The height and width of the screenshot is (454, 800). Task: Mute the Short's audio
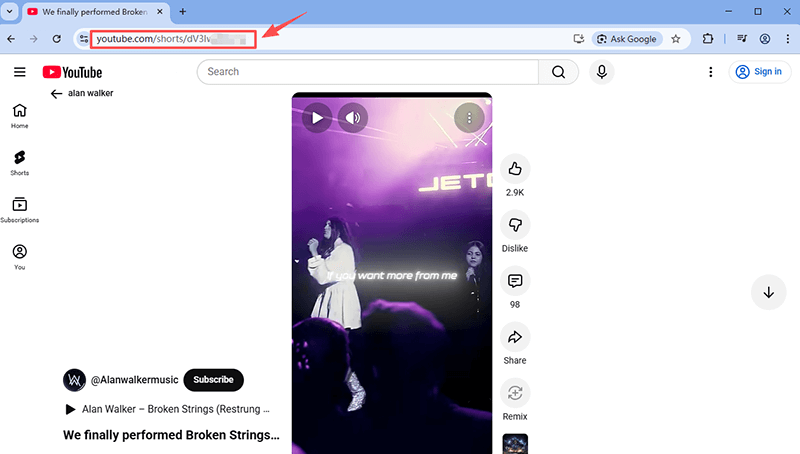tap(353, 118)
